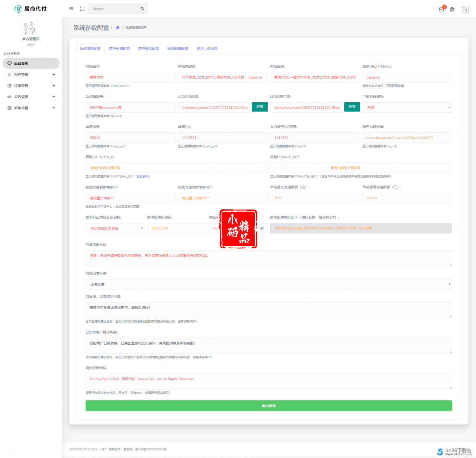Click the 单笔最高充值限额 field showing 60000
This screenshot has height=458, width=476.
tap(407, 198)
